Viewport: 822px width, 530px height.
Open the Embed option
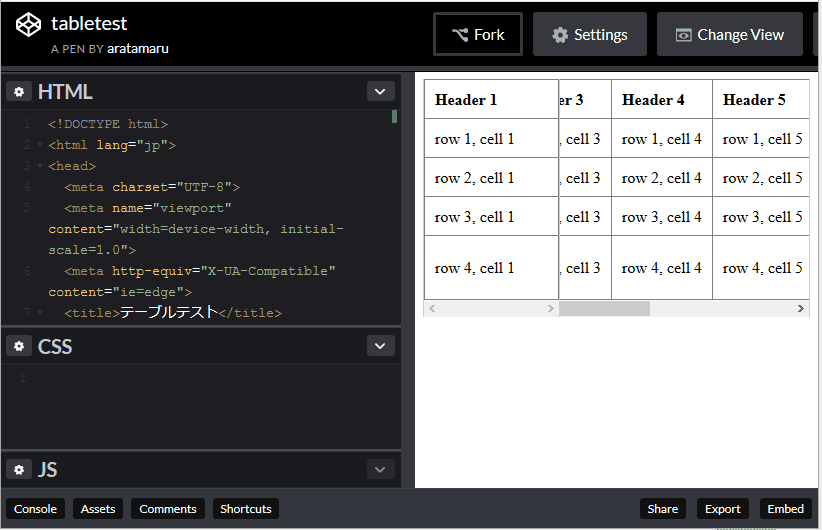coord(785,509)
